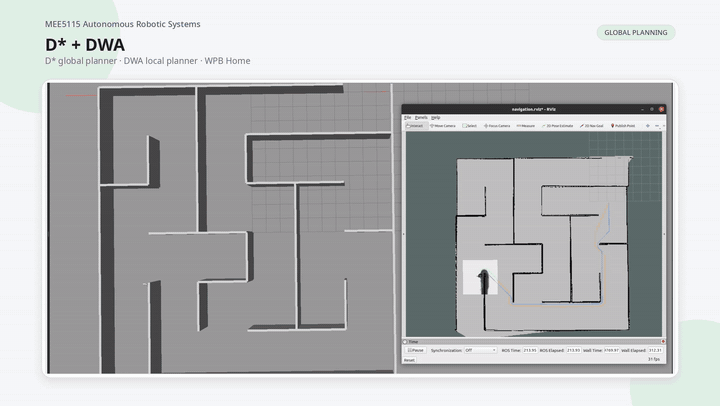Open the toolbar options dropdown arrow

tap(664, 126)
